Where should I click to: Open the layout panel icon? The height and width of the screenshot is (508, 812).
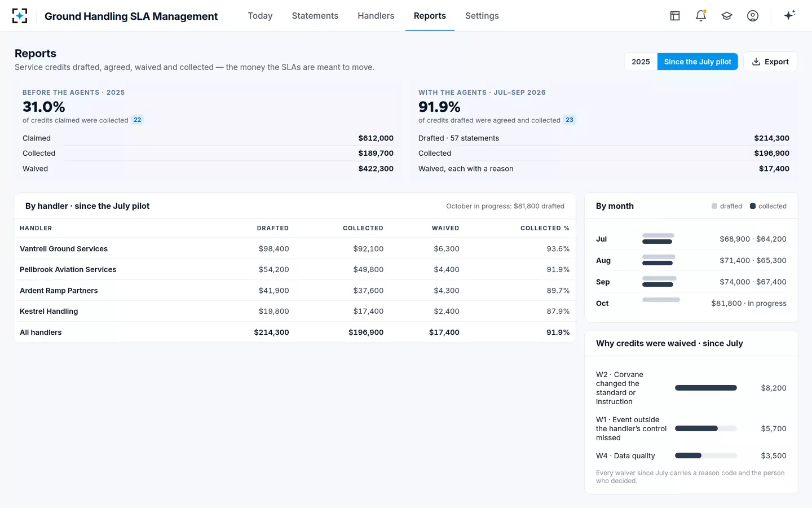click(675, 16)
